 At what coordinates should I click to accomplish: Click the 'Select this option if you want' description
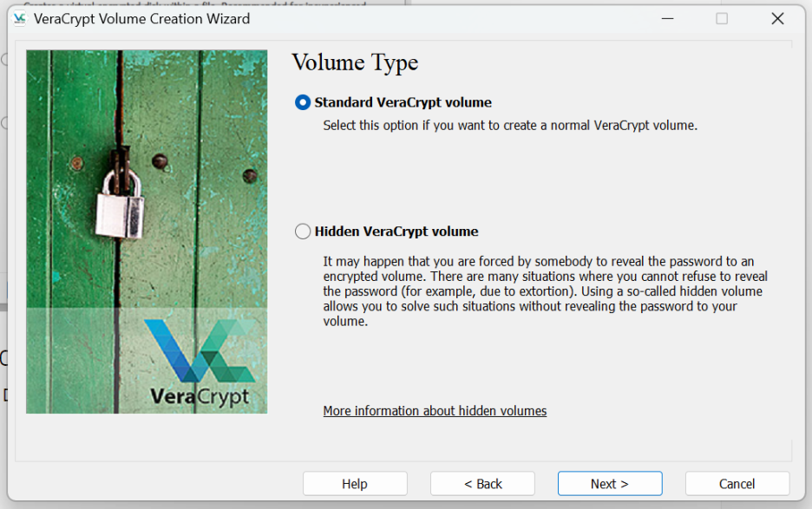(x=510, y=126)
